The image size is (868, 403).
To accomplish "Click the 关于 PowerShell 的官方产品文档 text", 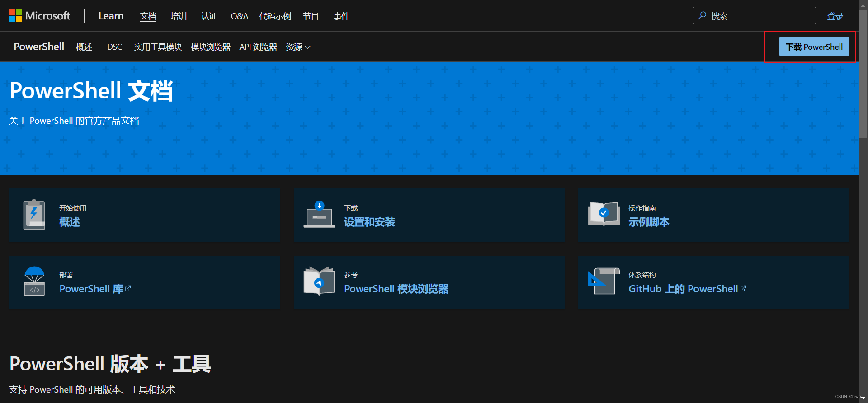I will [x=74, y=121].
